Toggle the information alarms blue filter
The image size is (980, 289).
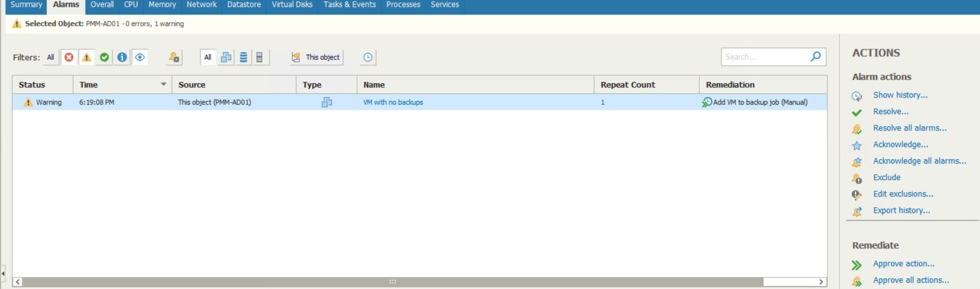pos(122,57)
